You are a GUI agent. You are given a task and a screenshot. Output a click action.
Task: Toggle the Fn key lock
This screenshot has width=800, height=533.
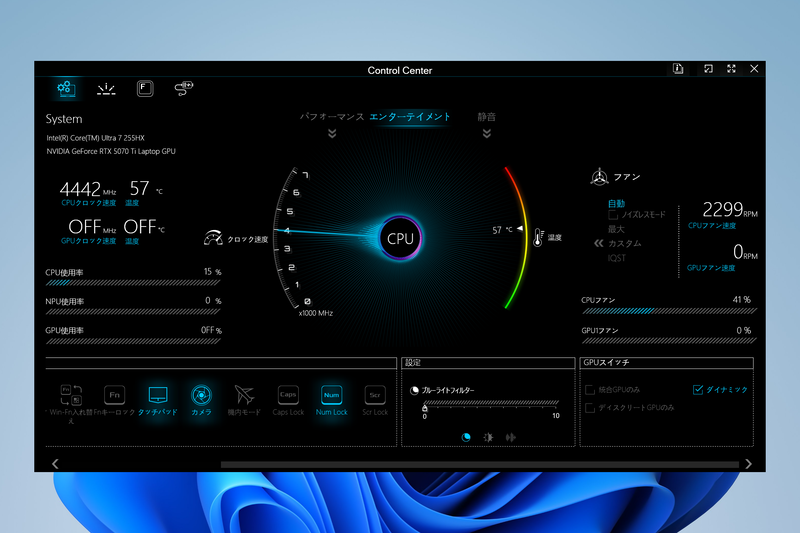tap(114, 395)
